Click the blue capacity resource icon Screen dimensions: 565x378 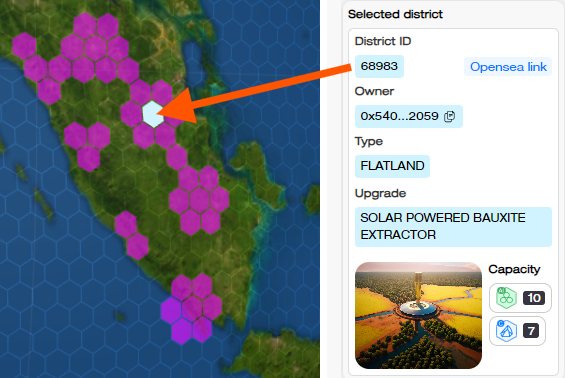pyautogui.click(x=506, y=331)
